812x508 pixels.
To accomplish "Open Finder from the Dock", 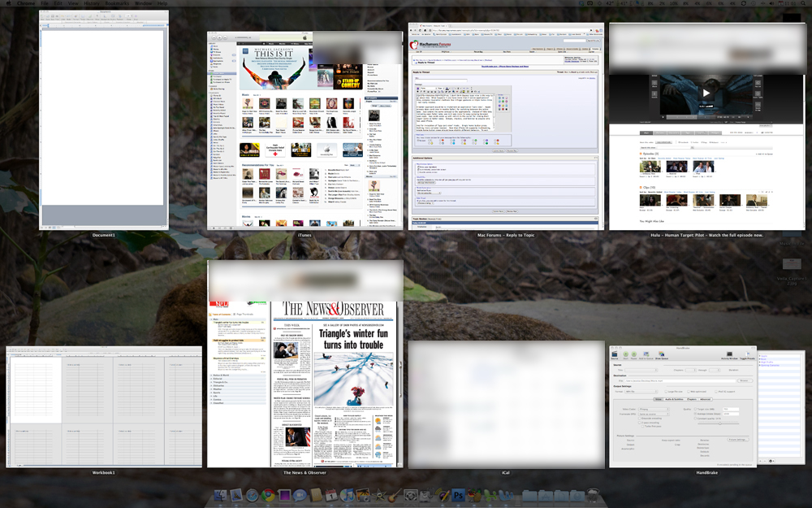I will coord(220,495).
